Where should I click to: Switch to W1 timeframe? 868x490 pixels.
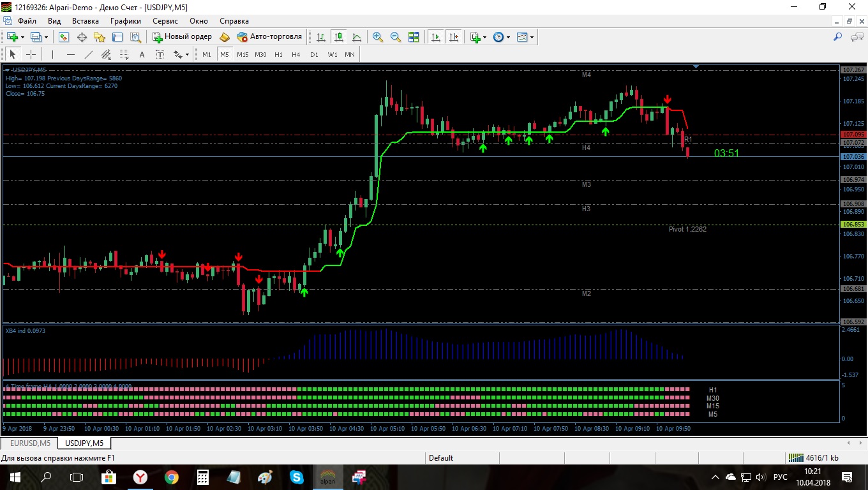(333, 54)
